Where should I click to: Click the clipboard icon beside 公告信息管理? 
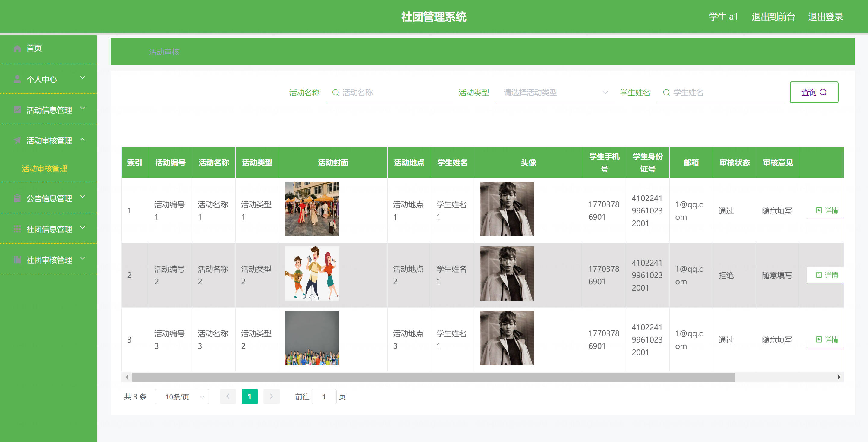[x=17, y=198]
